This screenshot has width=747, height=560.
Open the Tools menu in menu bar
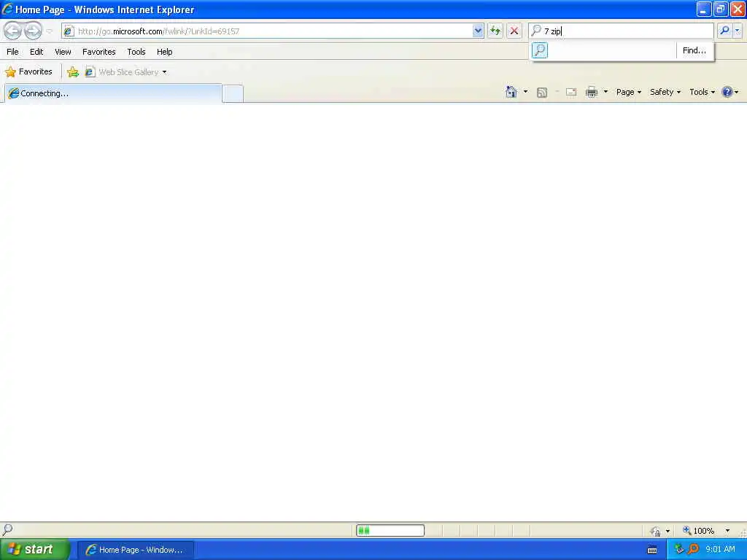(136, 52)
